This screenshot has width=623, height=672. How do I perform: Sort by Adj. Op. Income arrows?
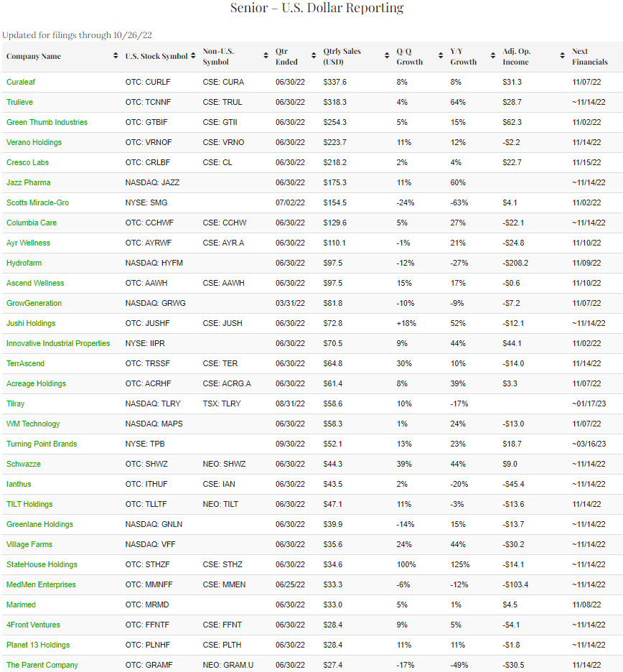coord(562,56)
